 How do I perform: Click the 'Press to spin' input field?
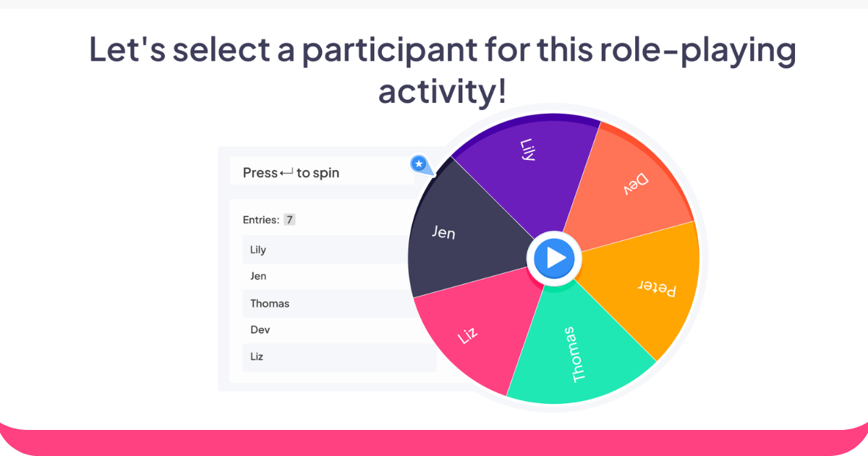coord(322,172)
